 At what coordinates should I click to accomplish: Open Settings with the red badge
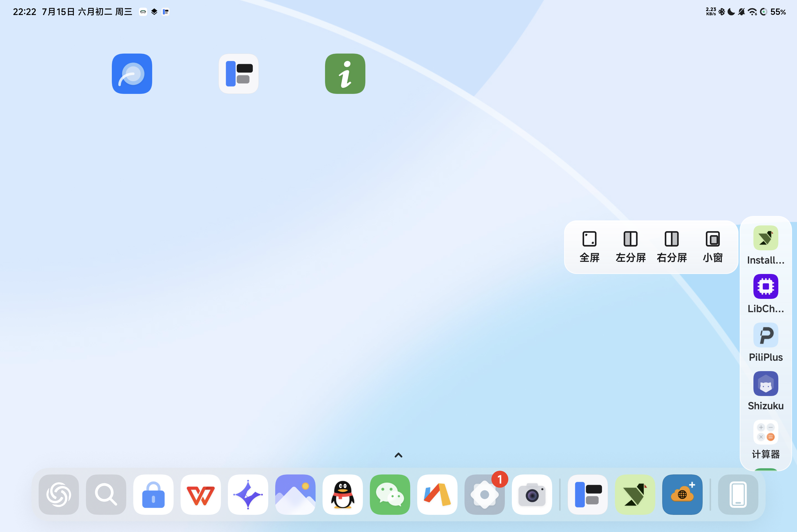pyautogui.click(x=484, y=494)
